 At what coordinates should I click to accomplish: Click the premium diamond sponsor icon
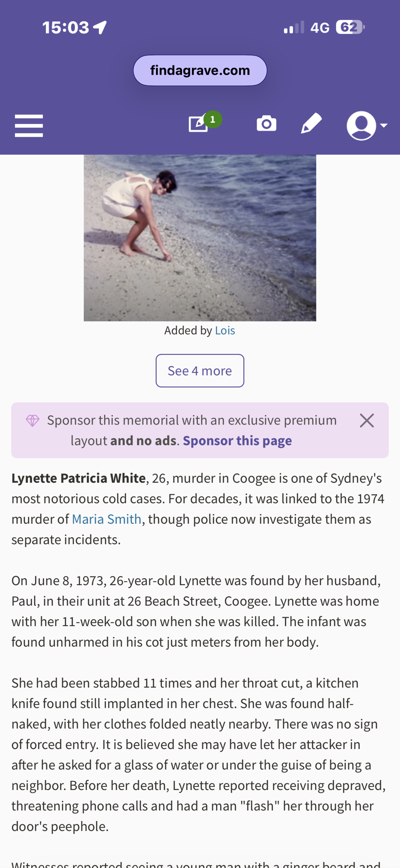tap(31, 420)
